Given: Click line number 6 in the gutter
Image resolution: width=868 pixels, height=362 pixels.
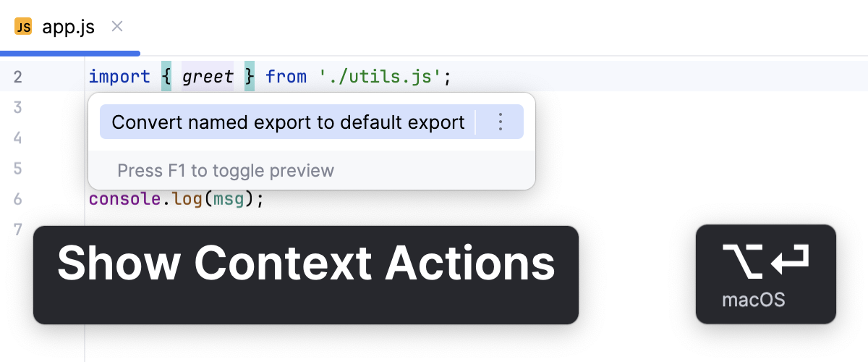Looking at the screenshot, I should coord(18,199).
